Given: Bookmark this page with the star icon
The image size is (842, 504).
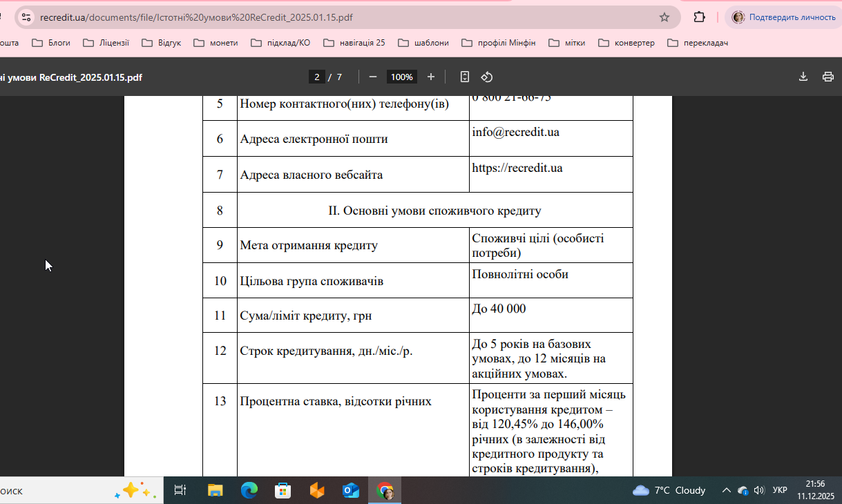Looking at the screenshot, I should 664,17.
